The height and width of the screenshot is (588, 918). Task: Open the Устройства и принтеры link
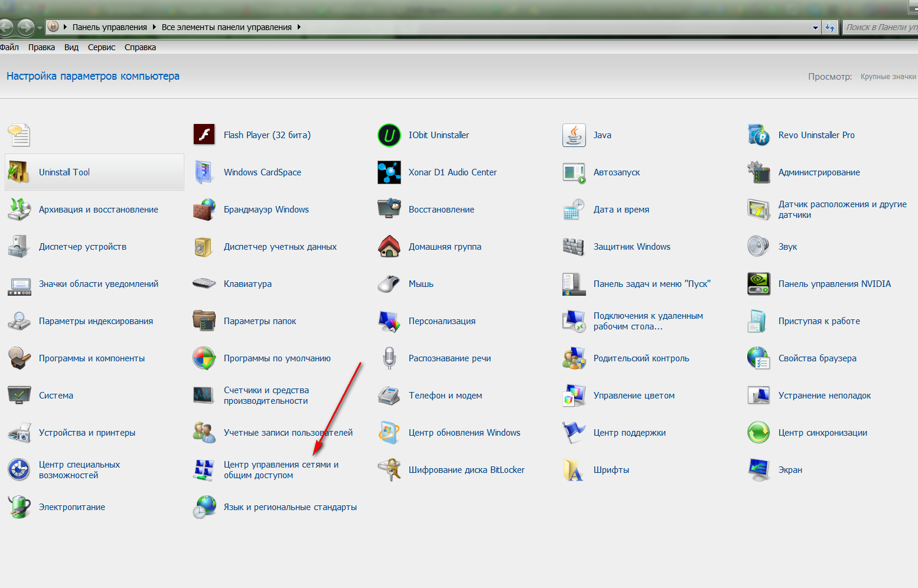pyautogui.click(x=87, y=433)
